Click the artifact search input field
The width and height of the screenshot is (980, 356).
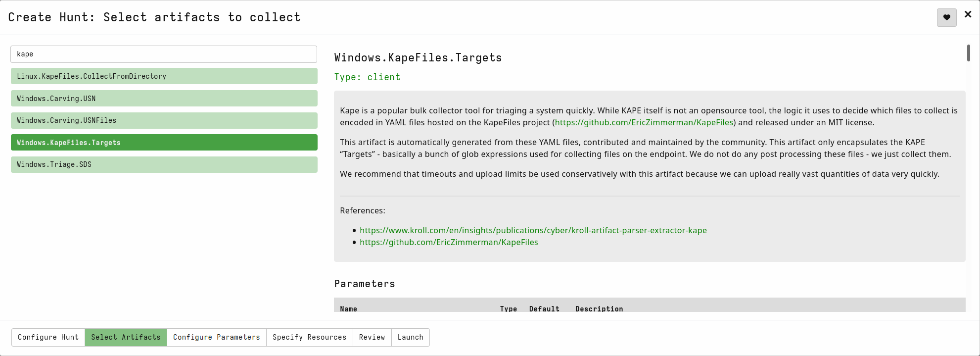coord(164,54)
